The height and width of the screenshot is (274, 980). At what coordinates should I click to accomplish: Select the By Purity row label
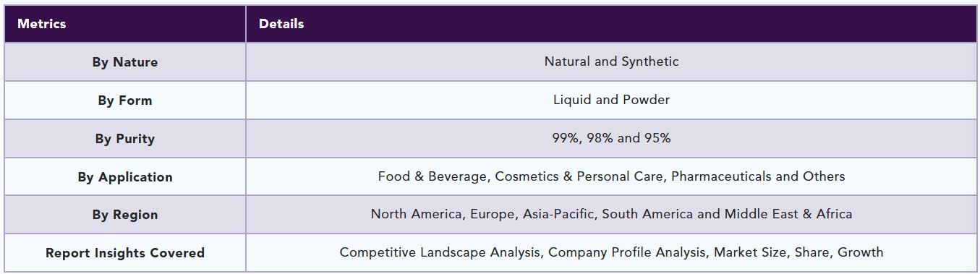(x=125, y=139)
